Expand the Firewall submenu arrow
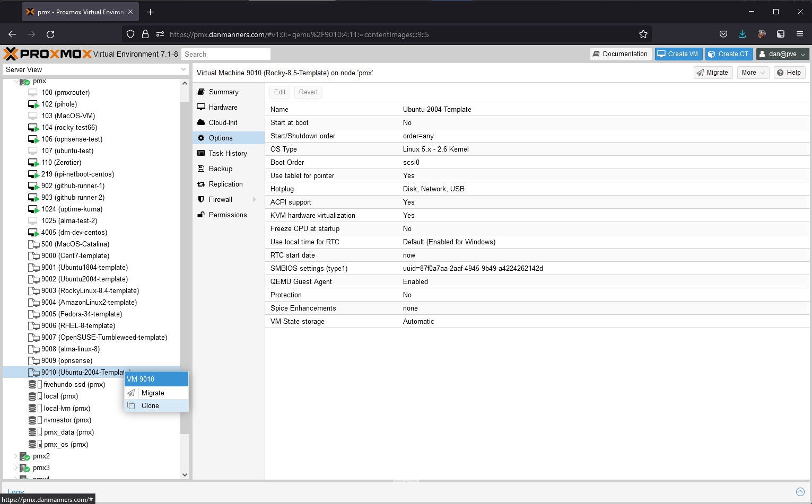Viewport: 812px width, 504px height. click(x=255, y=199)
